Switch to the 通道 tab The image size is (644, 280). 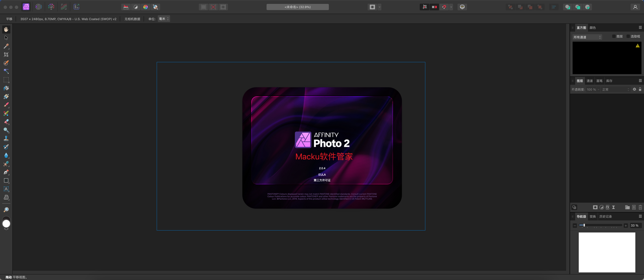[590, 81]
